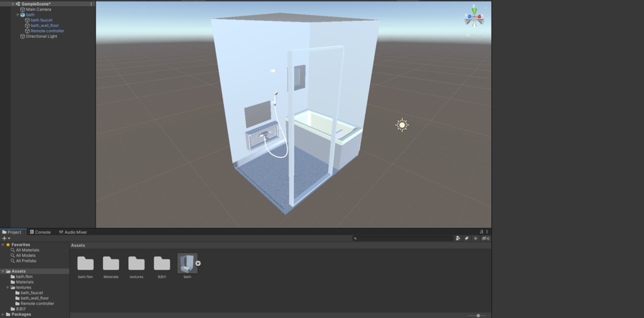Switch to the Console tab
The width and height of the screenshot is (644, 318).
[40, 232]
